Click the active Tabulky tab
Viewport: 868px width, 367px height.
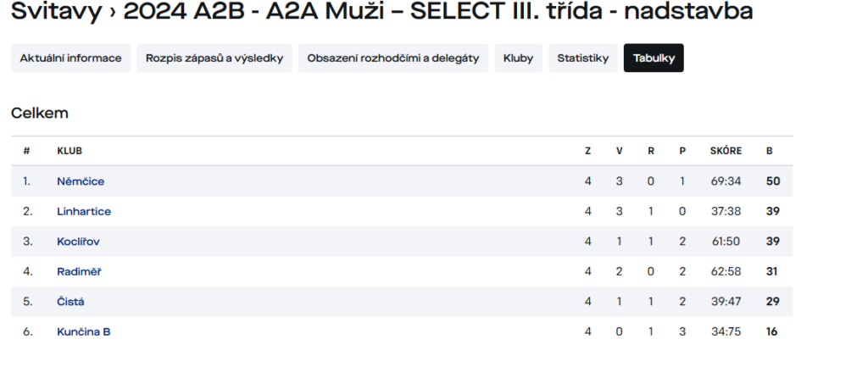pos(654,58)
